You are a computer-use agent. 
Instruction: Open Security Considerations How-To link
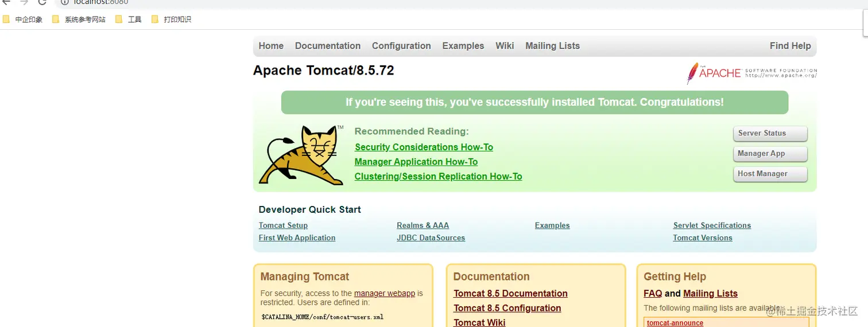(424, 147)
